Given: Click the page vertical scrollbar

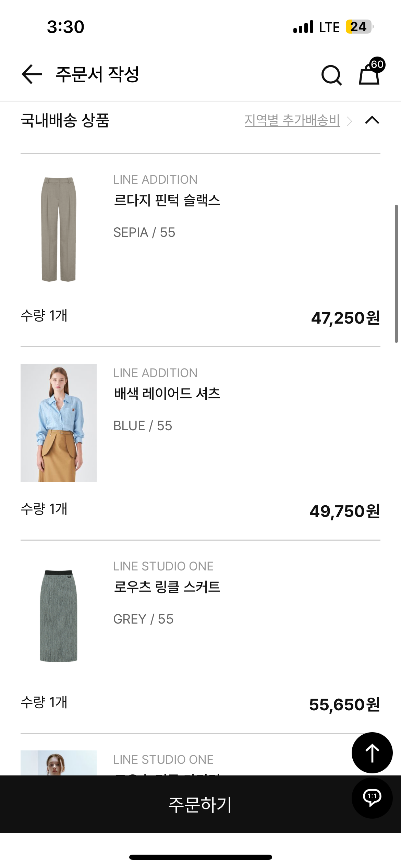Looking at the screenshot, I should pos(396,274).
